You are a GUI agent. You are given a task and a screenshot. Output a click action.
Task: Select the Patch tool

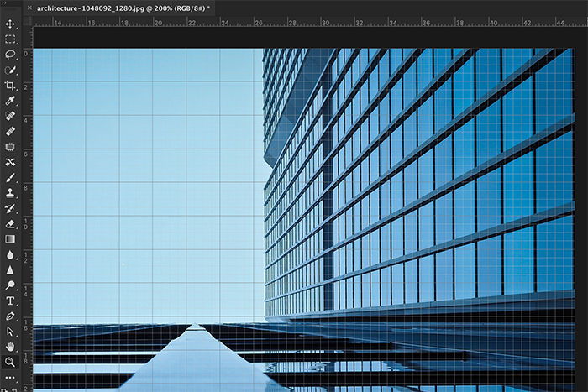click(10, 147)
